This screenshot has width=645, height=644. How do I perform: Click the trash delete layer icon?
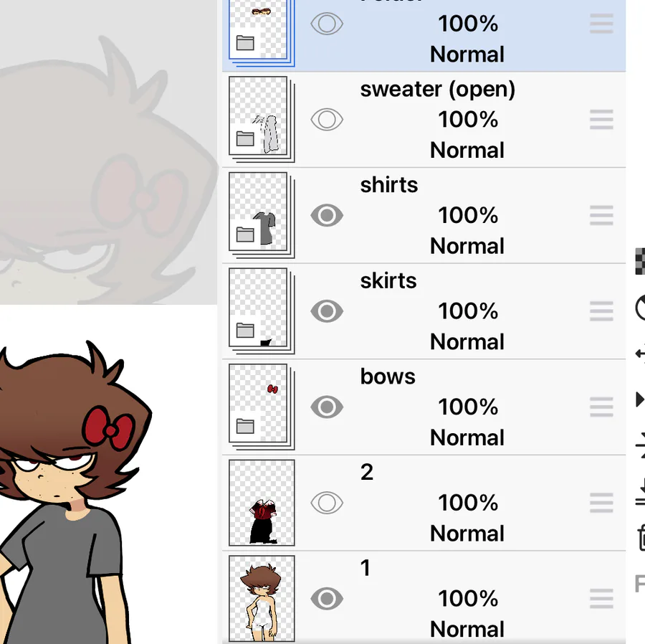point(641,537)
